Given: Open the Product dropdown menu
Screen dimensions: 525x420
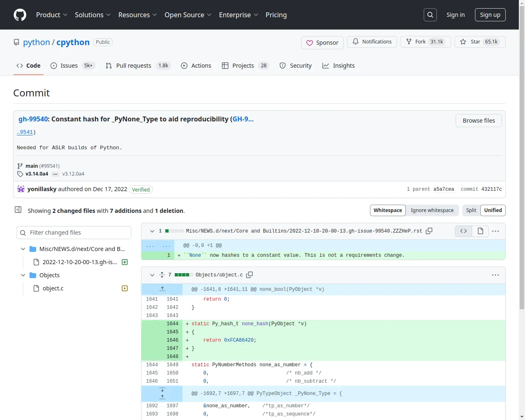Looking at the screenshot, I should point(52,15).
